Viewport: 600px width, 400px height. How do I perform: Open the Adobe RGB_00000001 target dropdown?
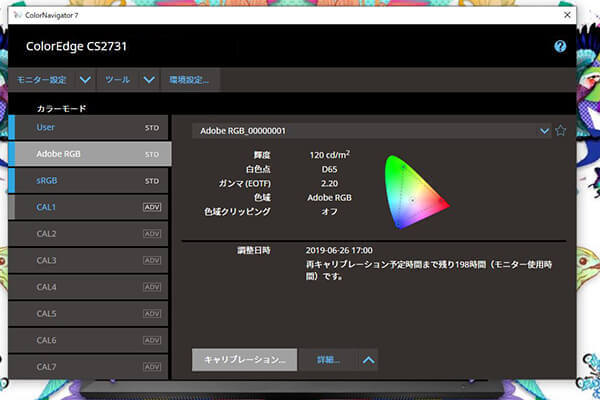(x=372, y=131)
